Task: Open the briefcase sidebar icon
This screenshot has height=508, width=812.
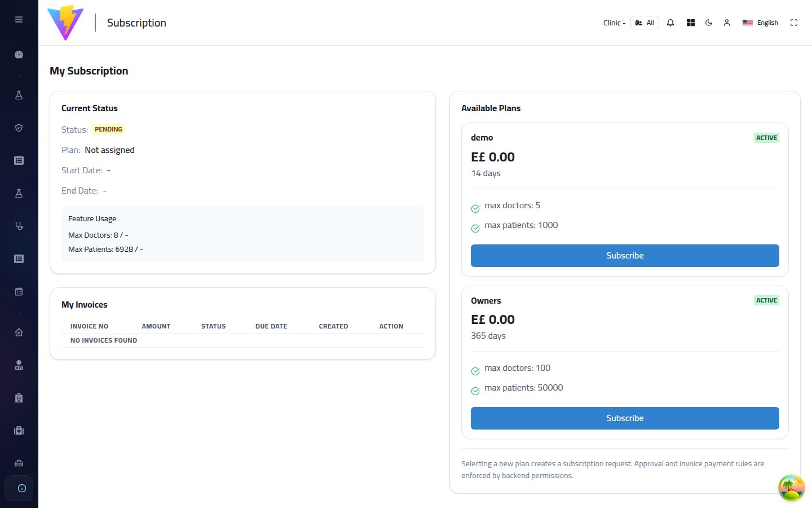Action: (x=19, y=463)
